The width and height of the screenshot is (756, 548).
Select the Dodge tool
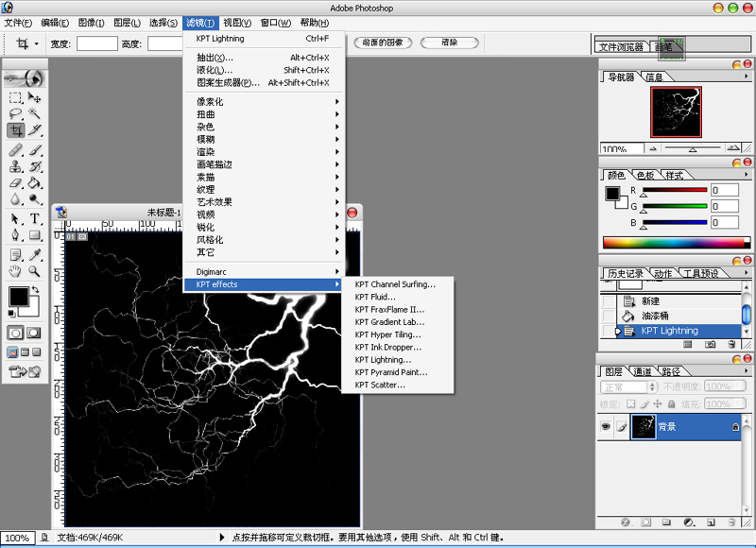(x=34, y=199)
